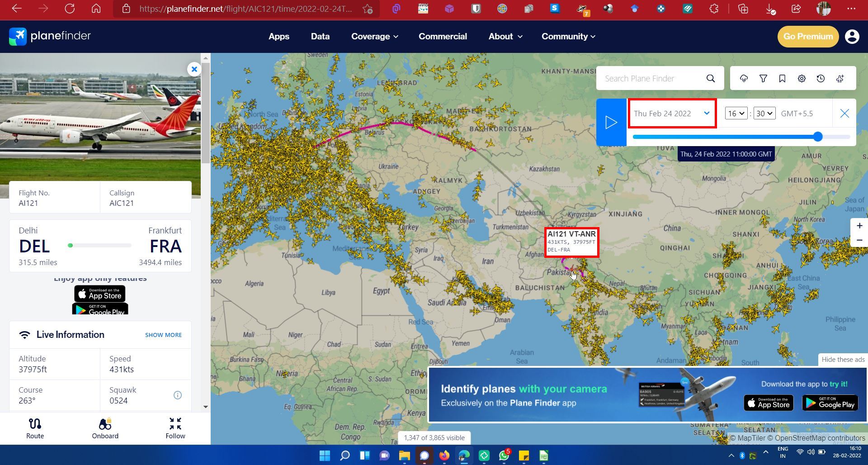Screen dimensions: 868x465
Task: Zoom in on the map
Action: pos(859,226)
